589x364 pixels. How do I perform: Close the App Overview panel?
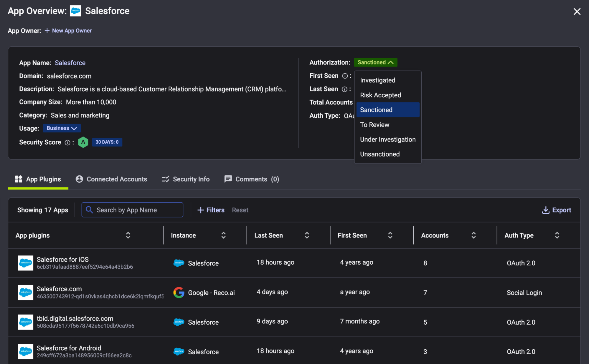[x=577, y=11]
